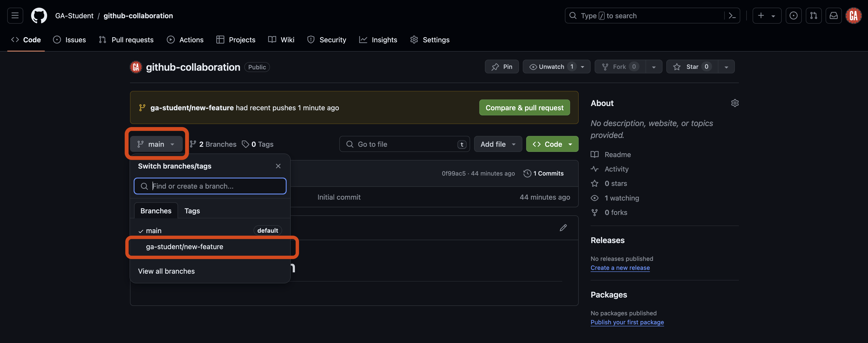The width and height of the screenshot is (868, 343).
Task: Edit the About section via the gear icon
Action: (x=735, y=103)
